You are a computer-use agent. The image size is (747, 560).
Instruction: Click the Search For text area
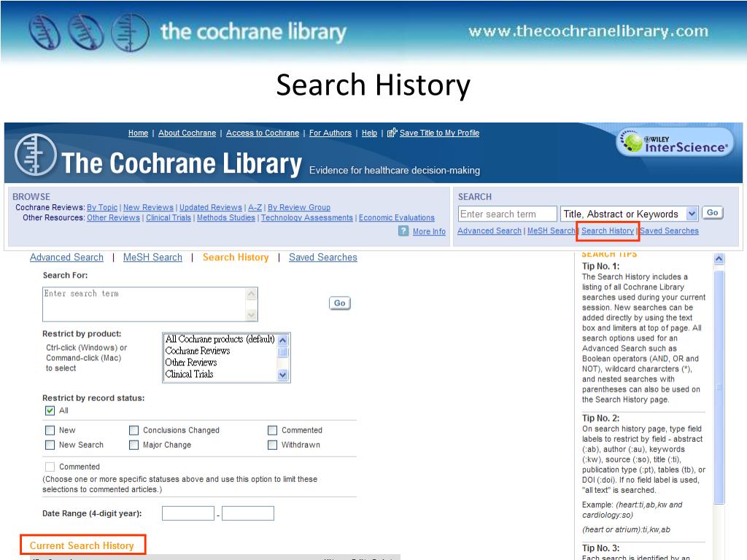145,304
